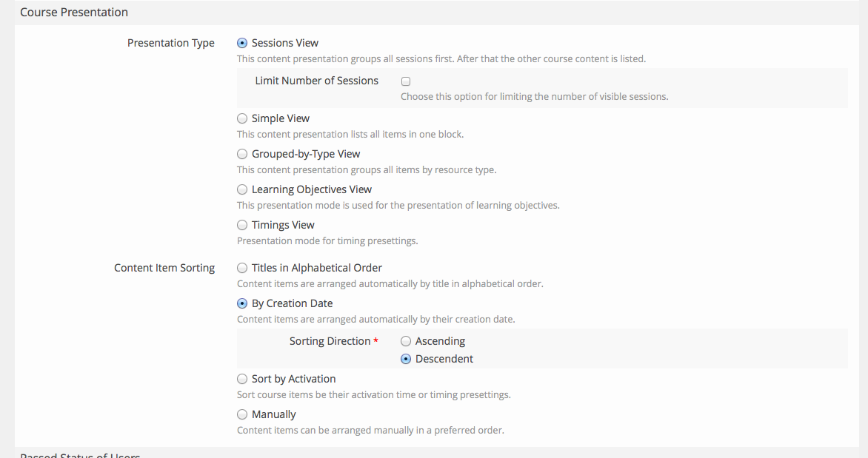Switch to Learning Objectives View
This screenshot has height=458, width=868.
click(x=242, y=189)
